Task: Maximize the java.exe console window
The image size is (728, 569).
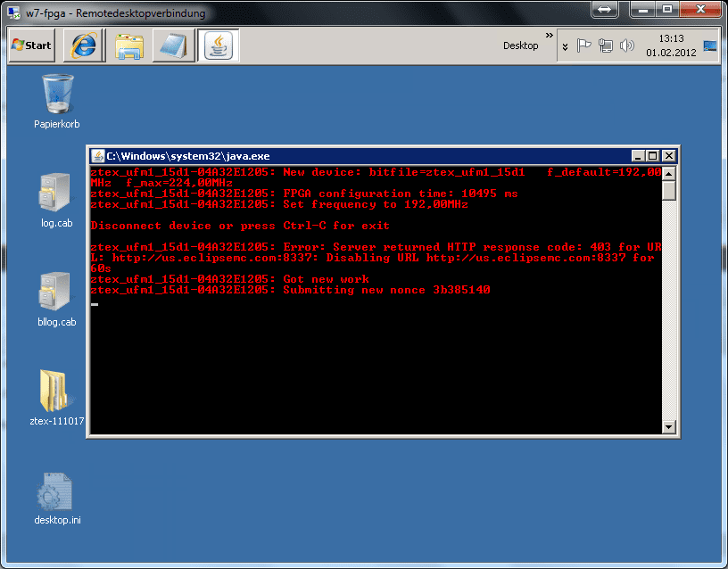Action: [x=652, y=156]
